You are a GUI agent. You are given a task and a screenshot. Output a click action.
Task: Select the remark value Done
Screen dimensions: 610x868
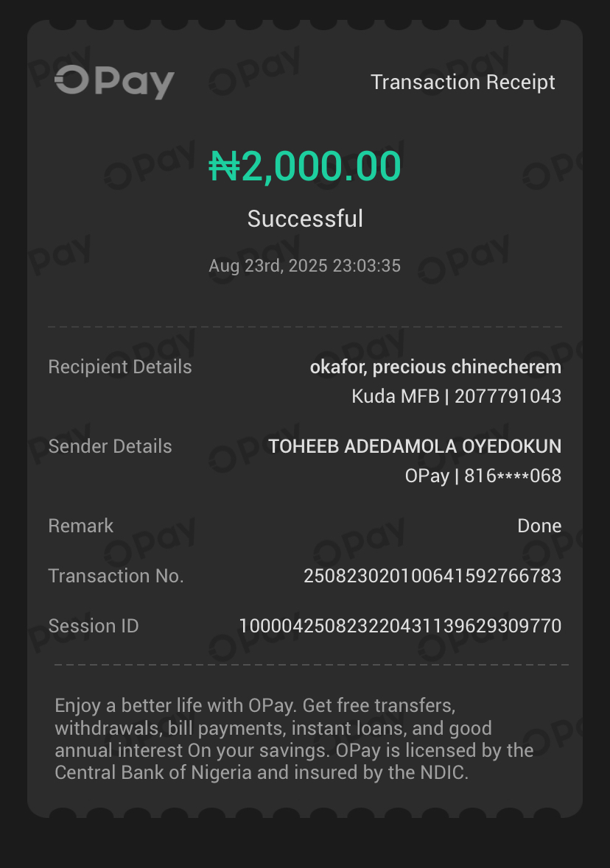pyautogui.click(x=539, y=526)
